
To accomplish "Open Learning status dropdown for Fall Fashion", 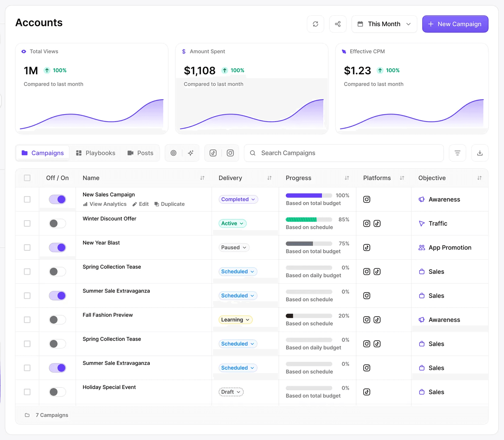I will (x=235, y=320).
